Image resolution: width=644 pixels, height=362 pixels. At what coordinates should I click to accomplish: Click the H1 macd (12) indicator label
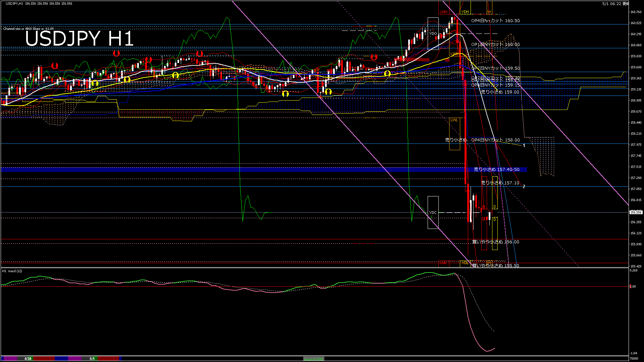point(12,271)
